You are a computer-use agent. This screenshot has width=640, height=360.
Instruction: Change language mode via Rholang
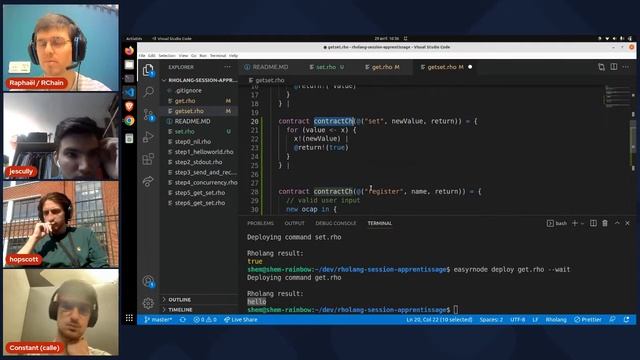point(556,320)
